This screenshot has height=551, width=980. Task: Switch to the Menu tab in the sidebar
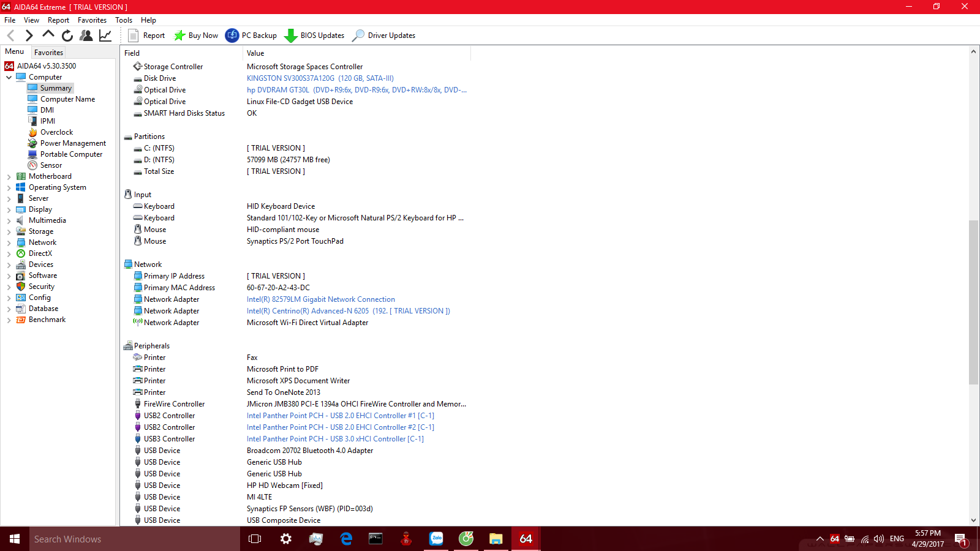click(15, 51)
